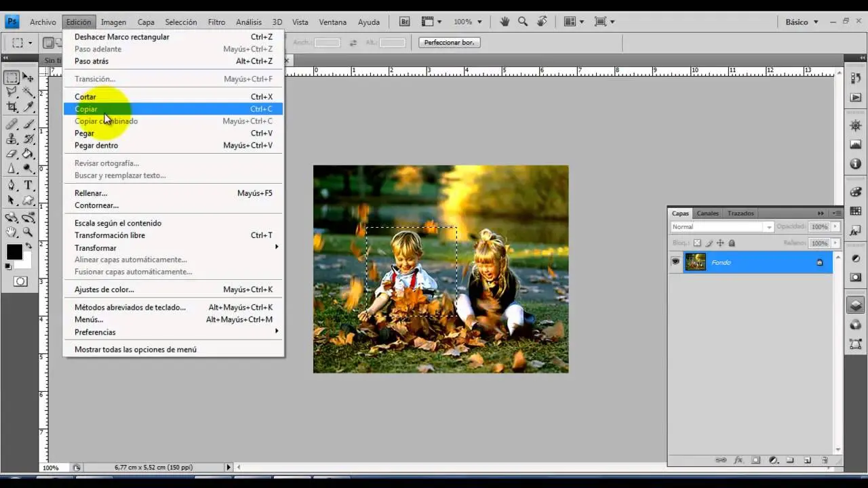
Task: Click the Add Layer Mask icon
Action: point(755,460)
